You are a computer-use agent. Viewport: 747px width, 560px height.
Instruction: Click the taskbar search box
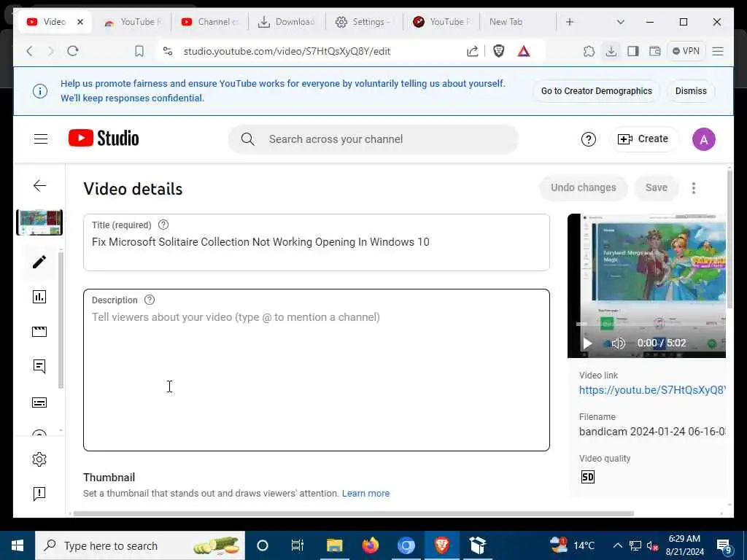tap(140, 545)
